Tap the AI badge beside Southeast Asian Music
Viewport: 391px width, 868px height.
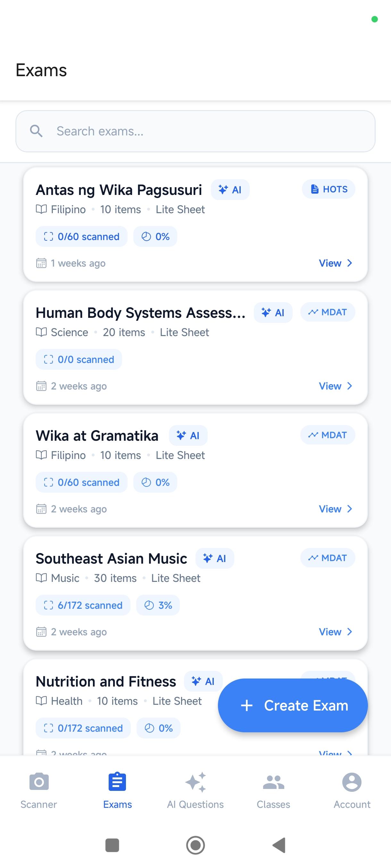[214, 558]
